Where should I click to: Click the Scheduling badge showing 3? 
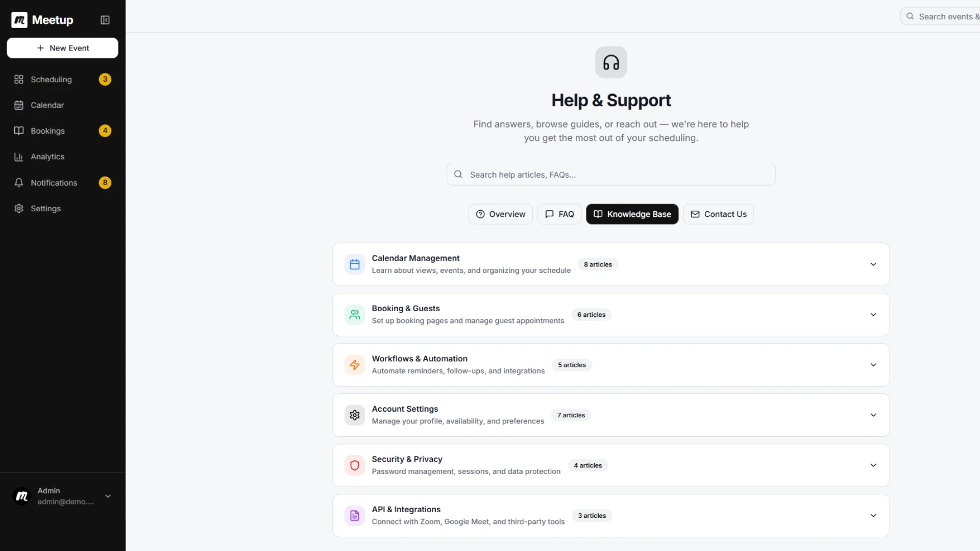click(105, 79)
